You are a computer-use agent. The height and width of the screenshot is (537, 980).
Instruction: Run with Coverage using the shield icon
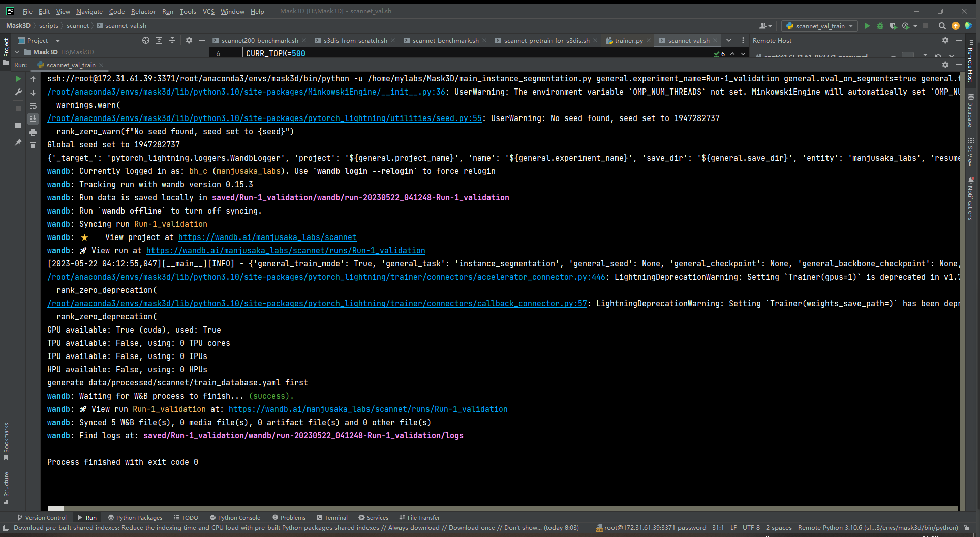(893, 26)
